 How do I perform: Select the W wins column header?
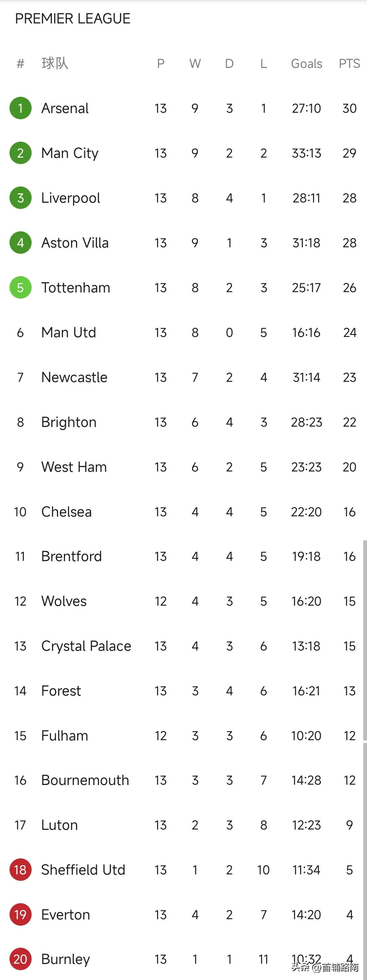coord(195,64)
